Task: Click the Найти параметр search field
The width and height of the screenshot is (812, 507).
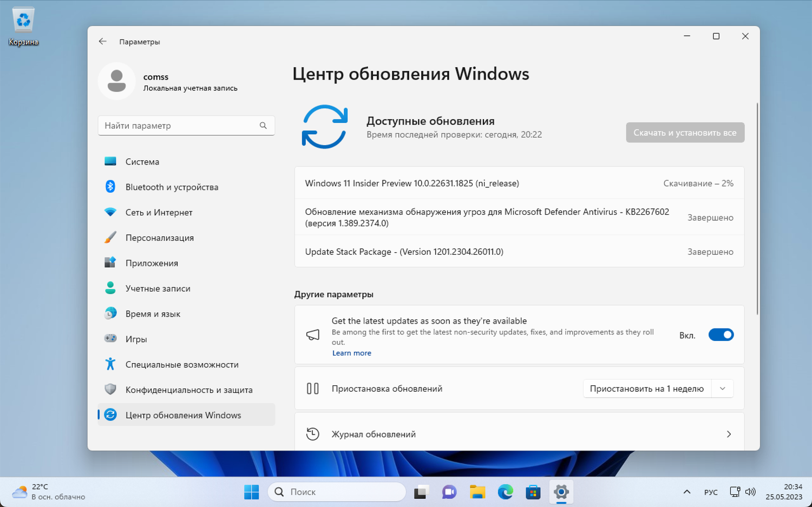Action: pyautogui.click(x=186, y=126)
